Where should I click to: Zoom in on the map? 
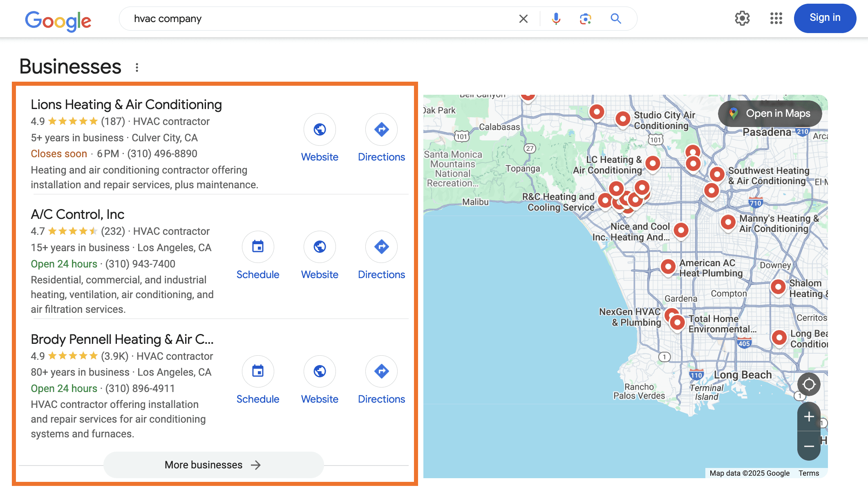point(809,417)
